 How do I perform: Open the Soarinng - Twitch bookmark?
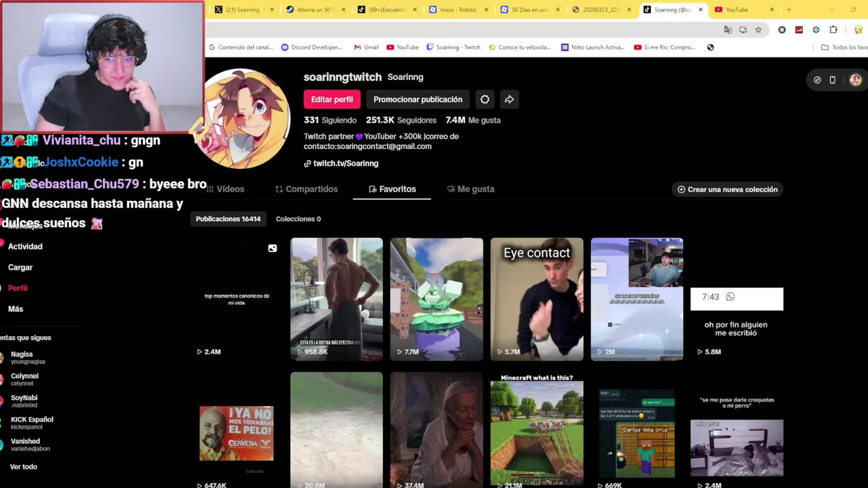(x=453, y=47)
